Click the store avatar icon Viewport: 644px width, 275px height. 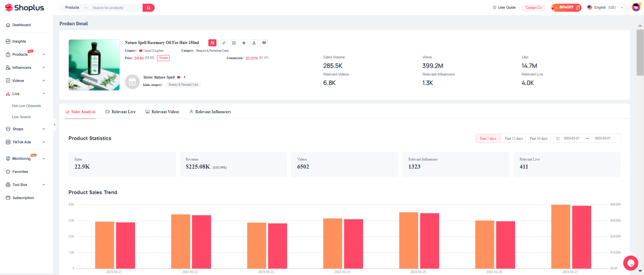pos(132,82)
